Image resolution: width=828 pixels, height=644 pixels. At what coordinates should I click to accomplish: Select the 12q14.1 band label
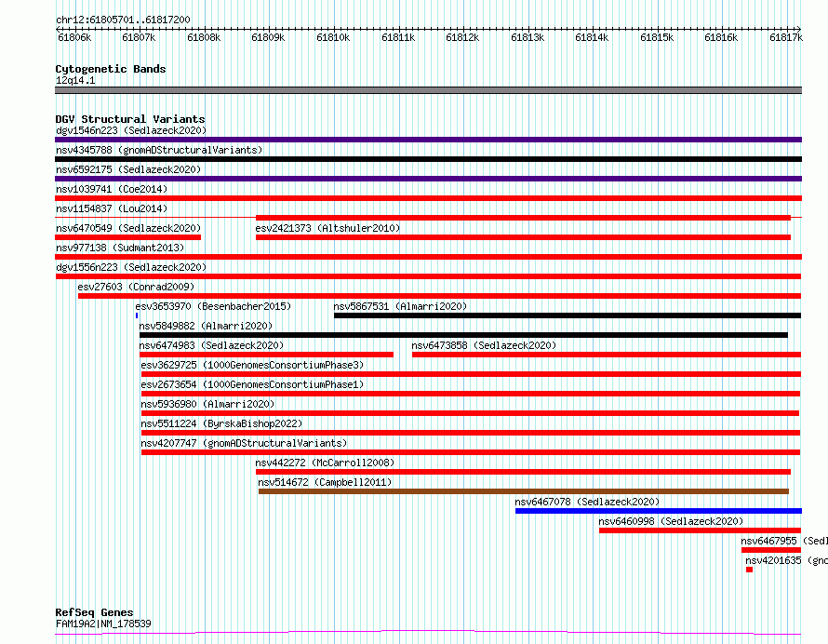point(75,80)
